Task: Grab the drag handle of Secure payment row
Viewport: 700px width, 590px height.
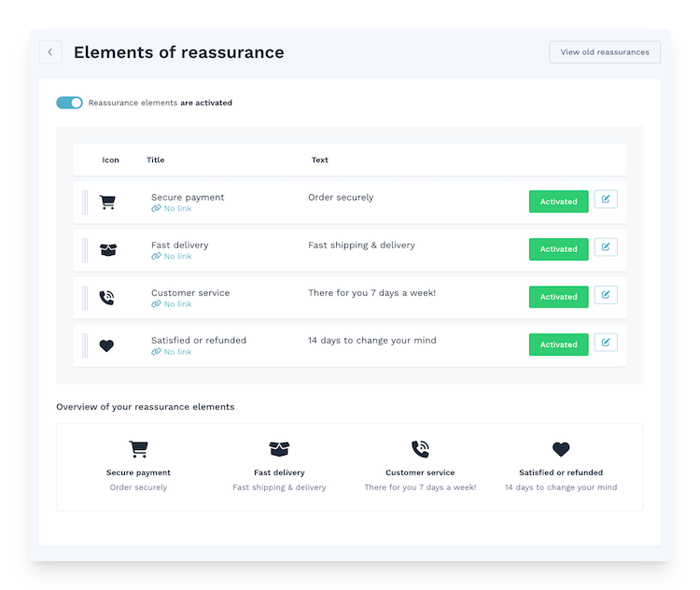Action: (85, 203)
